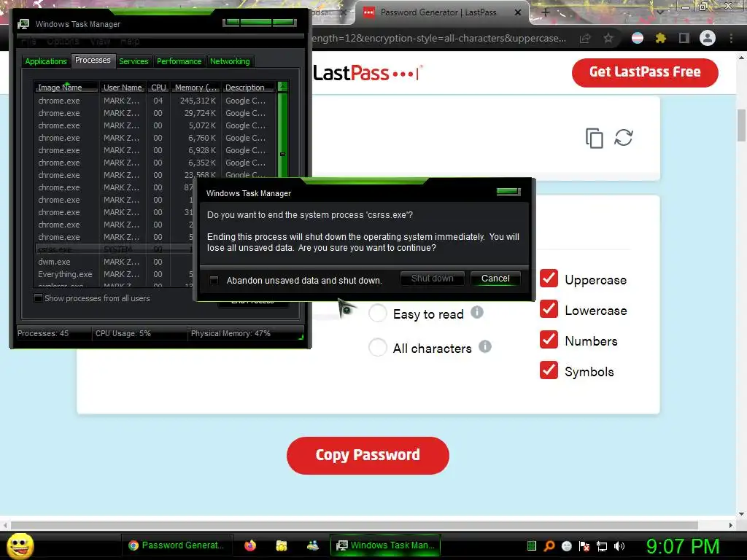Open Chrome three-dot menu

[731, 38]
